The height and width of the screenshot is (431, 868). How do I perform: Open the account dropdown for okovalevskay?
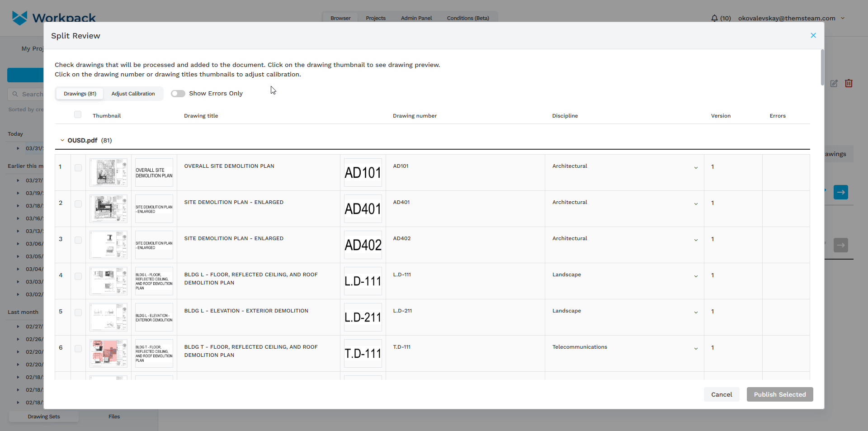tap(842, 18)
